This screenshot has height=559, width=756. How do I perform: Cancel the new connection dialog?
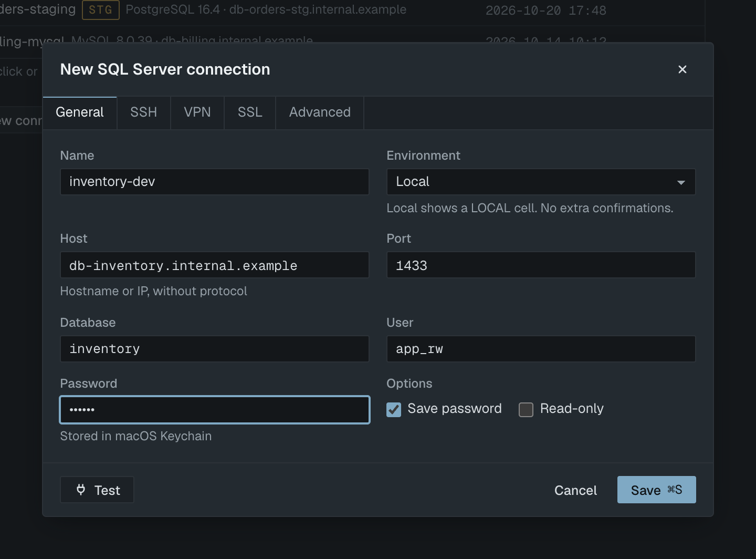(575, 490)
